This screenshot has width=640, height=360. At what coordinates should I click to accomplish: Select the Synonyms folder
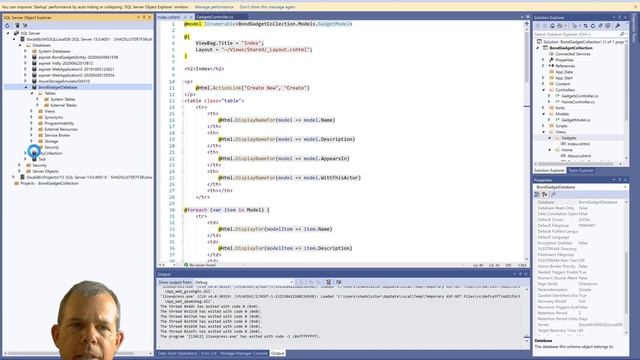pyautogui.click(x=53, y=117)
